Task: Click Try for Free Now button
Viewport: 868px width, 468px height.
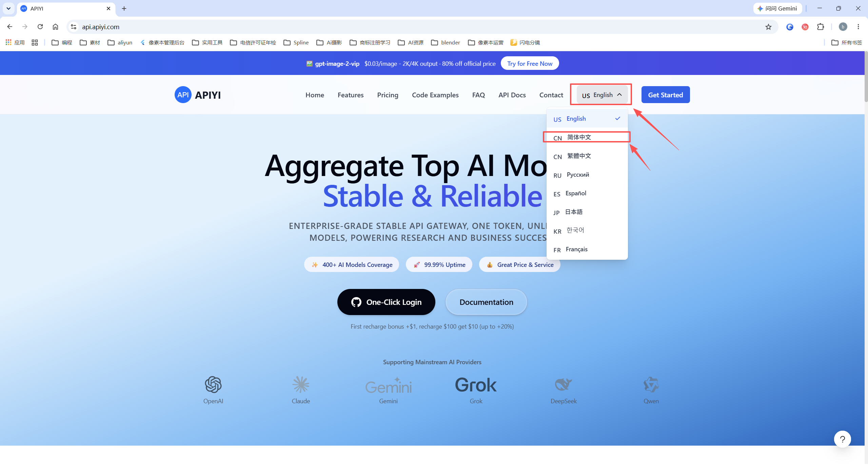Action: tap(530, 63)
